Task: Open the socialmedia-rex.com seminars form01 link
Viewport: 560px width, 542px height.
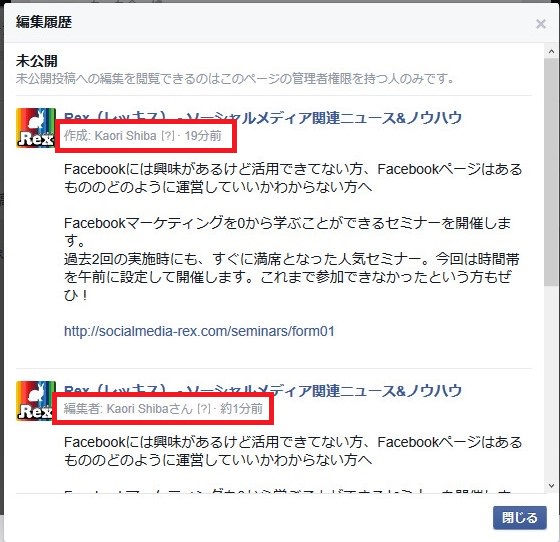Action: coord(199,331)
